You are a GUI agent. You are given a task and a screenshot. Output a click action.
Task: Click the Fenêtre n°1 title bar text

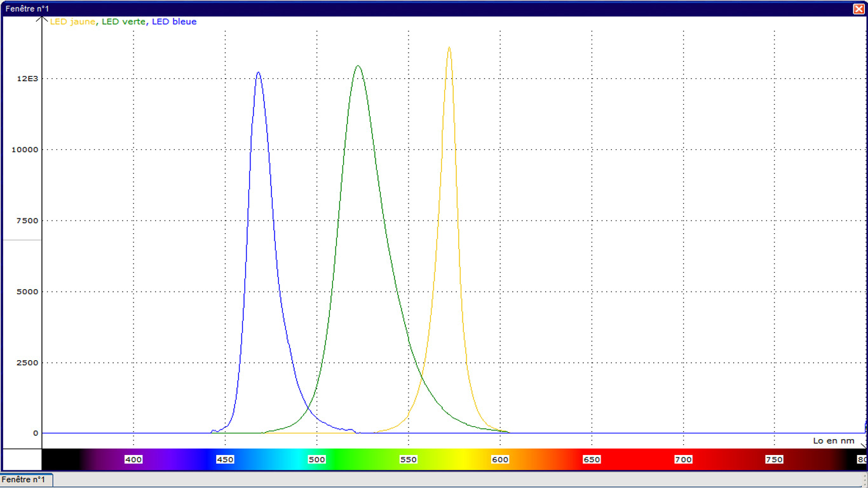27,9
